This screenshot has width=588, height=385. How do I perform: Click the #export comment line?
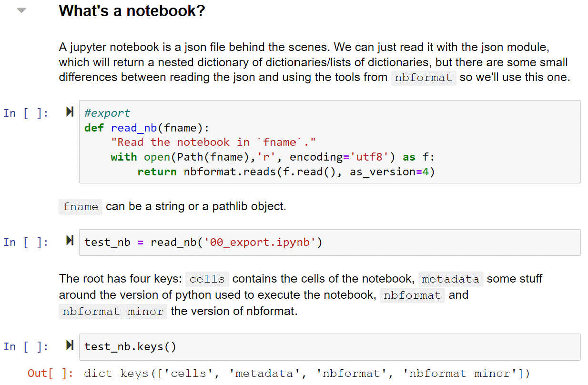tap(107, 113)
